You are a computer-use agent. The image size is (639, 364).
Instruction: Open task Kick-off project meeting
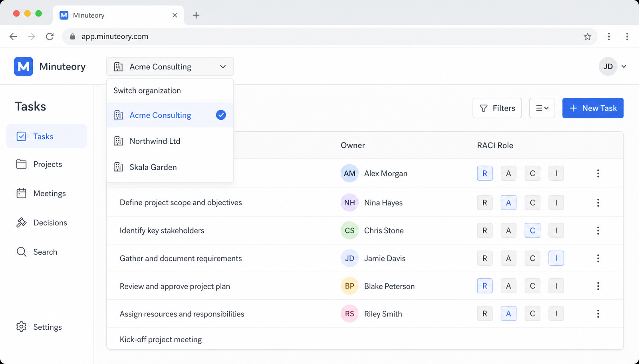(161, 339)
